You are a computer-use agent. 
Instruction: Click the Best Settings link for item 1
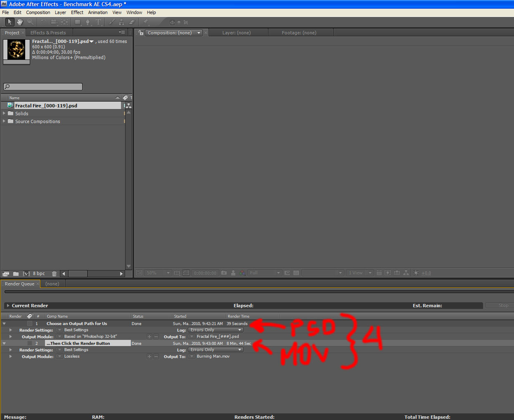click(x=76, y=330)
